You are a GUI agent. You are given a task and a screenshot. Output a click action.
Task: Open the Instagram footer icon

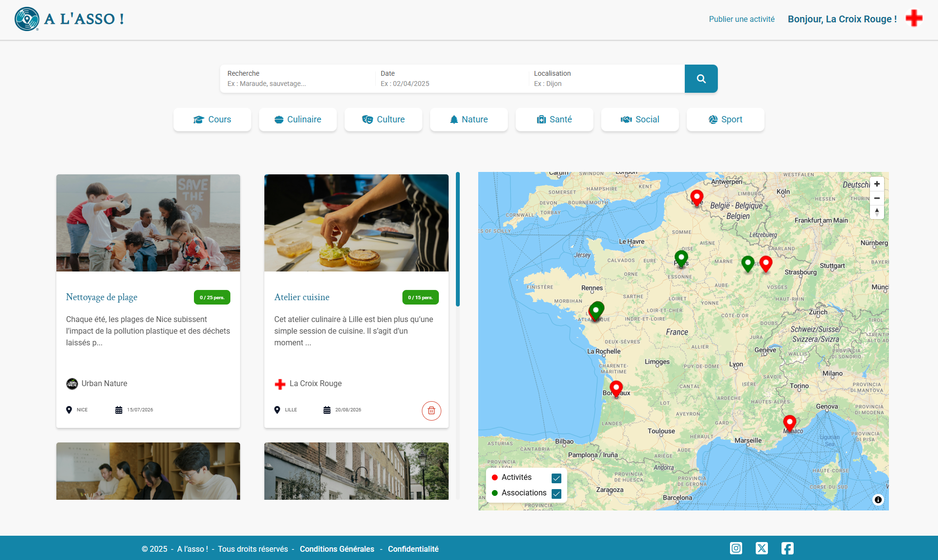tap(736, 548)
